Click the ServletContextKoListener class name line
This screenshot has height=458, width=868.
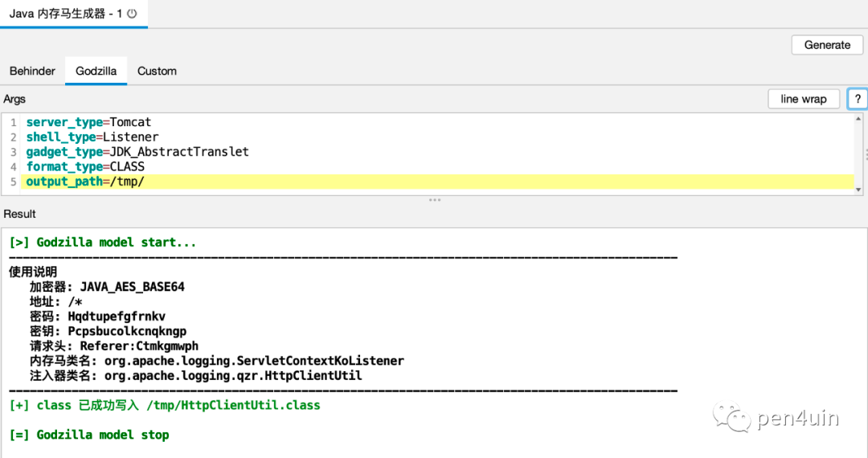coord(217,361)
